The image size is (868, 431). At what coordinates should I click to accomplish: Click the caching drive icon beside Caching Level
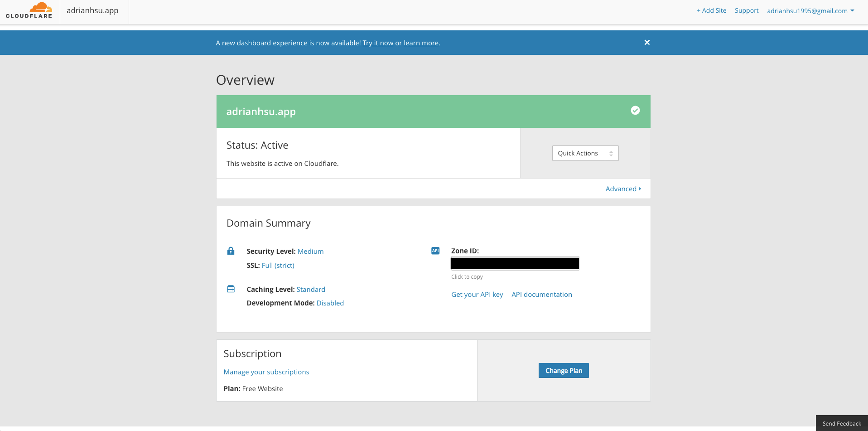pos(231,289)
